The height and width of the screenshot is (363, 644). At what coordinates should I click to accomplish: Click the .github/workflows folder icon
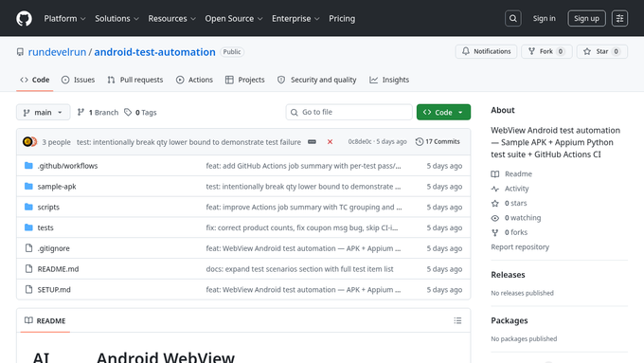[28, 166]
